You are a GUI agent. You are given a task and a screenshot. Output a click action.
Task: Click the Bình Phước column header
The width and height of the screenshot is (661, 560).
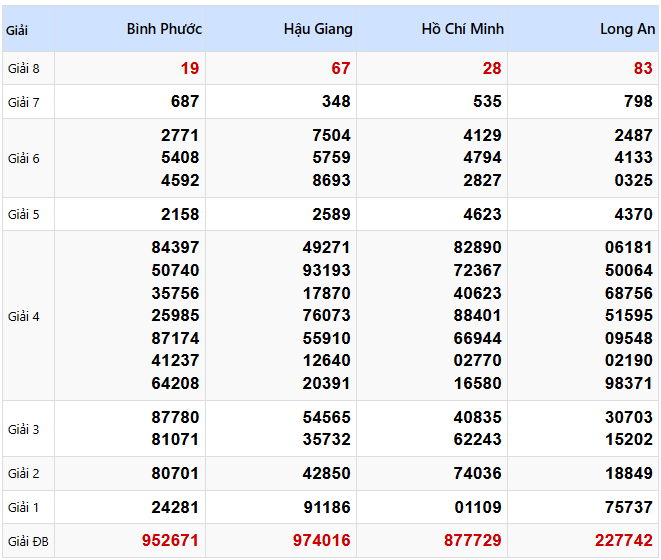164,29
